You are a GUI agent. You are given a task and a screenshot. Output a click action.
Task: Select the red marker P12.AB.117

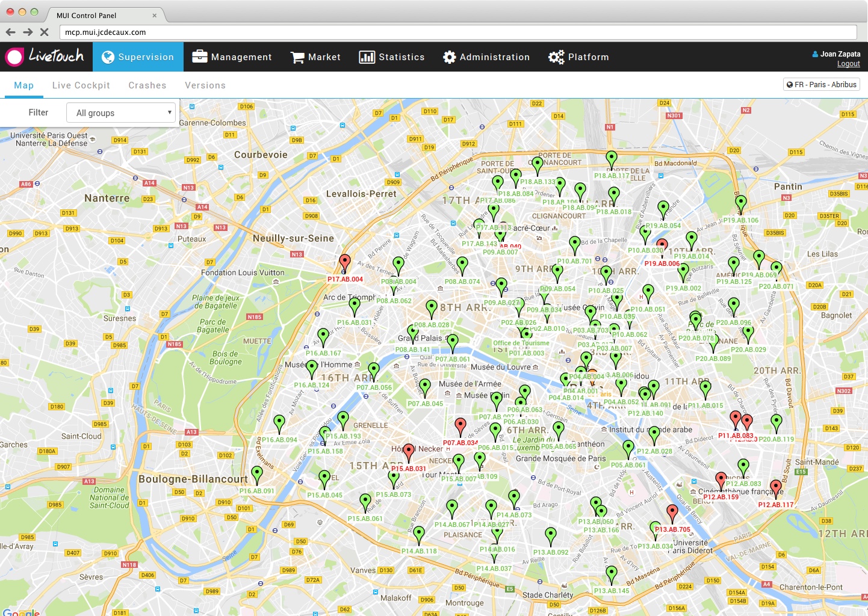[x=776, y=489]
